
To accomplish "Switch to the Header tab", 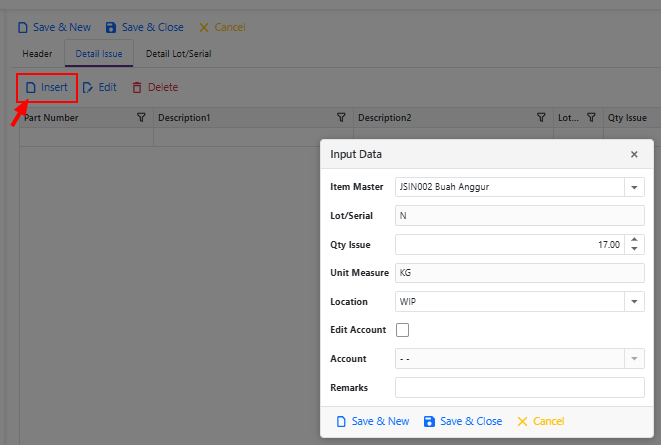I will (x=37, y=54).
